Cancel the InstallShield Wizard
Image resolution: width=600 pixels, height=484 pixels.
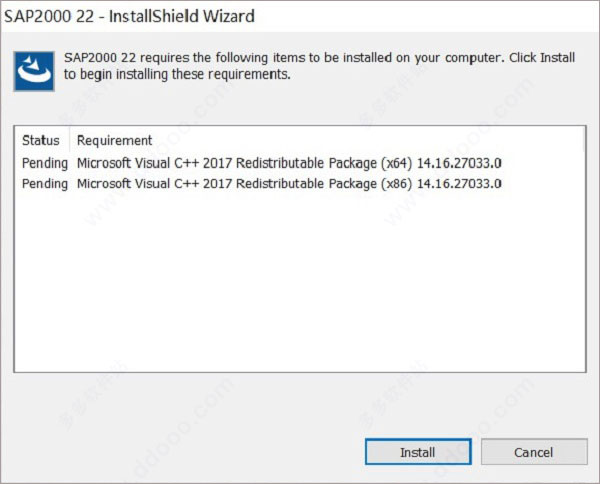[534, 452]
